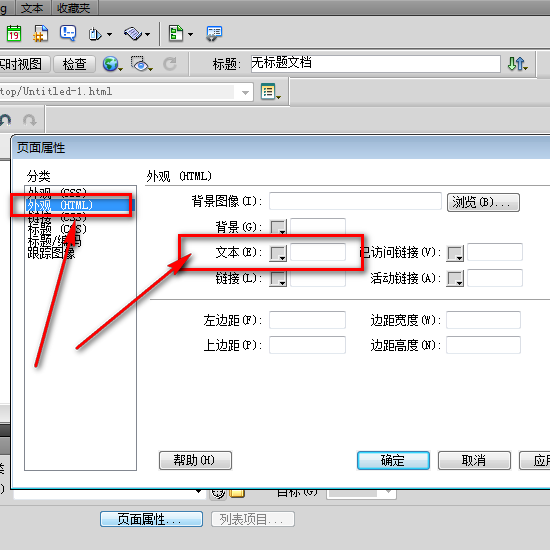Open the file path address dropdown
550x550 pixels.
[x=246, y=93]
